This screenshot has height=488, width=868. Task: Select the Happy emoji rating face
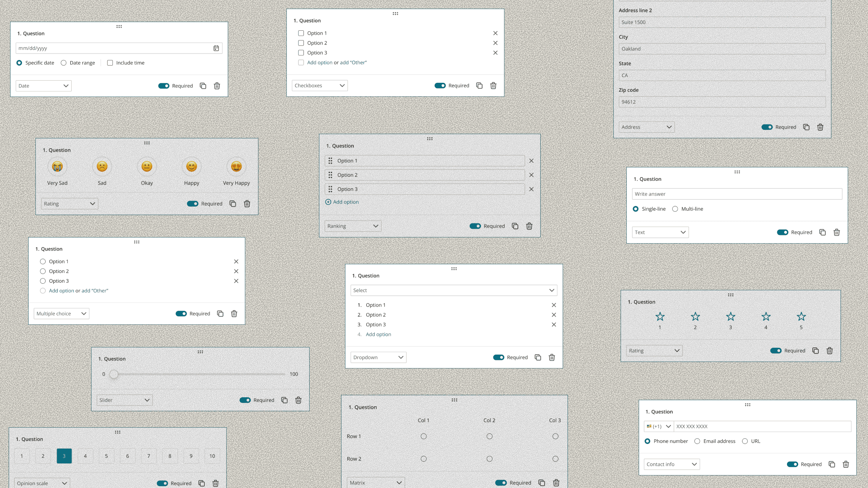click(191, 167)
